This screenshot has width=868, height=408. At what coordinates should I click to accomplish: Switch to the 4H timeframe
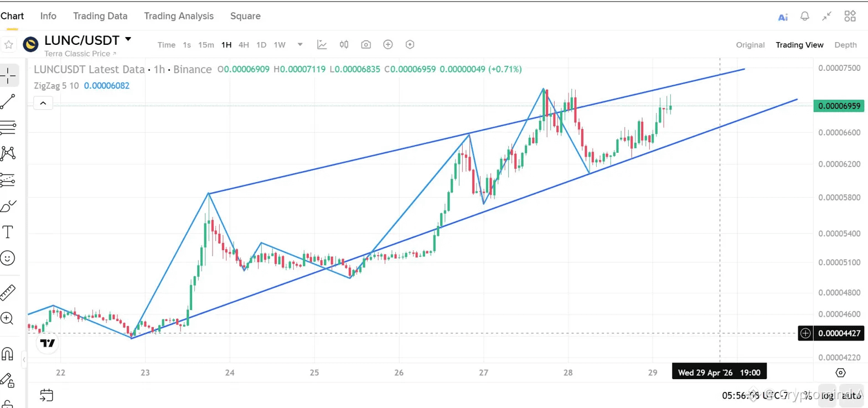pos(244,45)
